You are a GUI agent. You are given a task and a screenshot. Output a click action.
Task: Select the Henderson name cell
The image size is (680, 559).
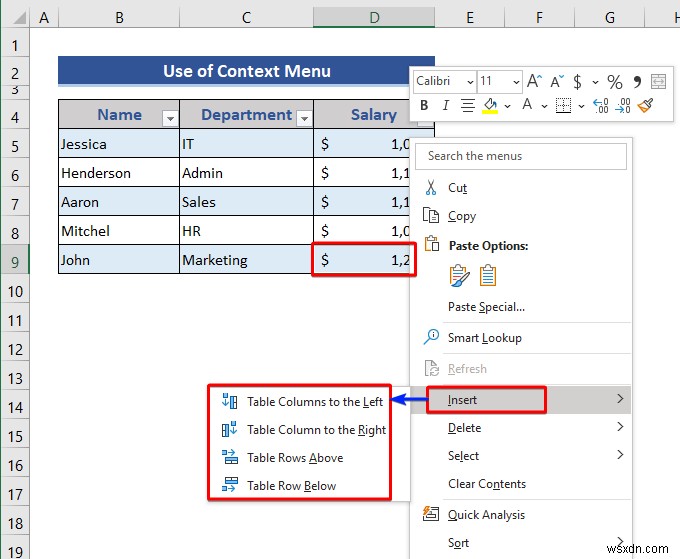(x=119, y=172)
